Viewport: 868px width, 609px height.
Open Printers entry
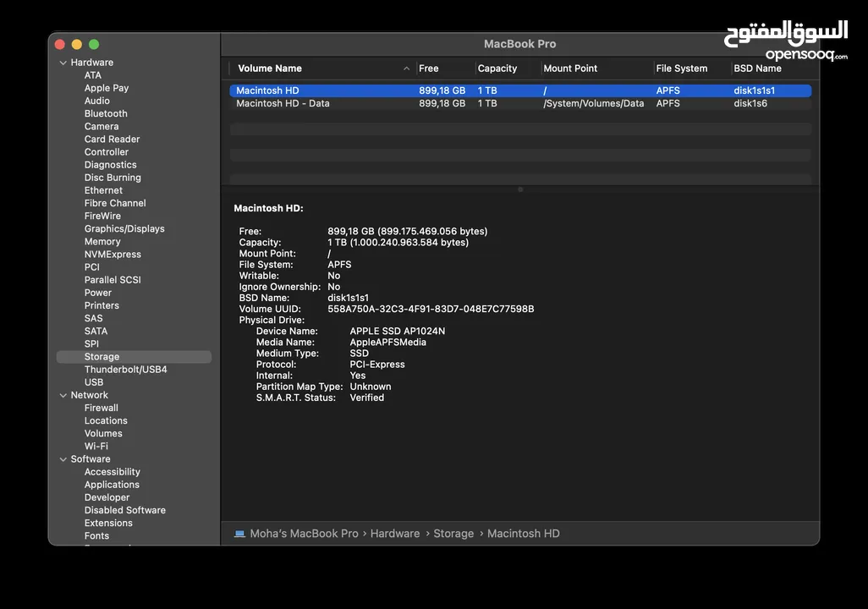click(102, 305)
